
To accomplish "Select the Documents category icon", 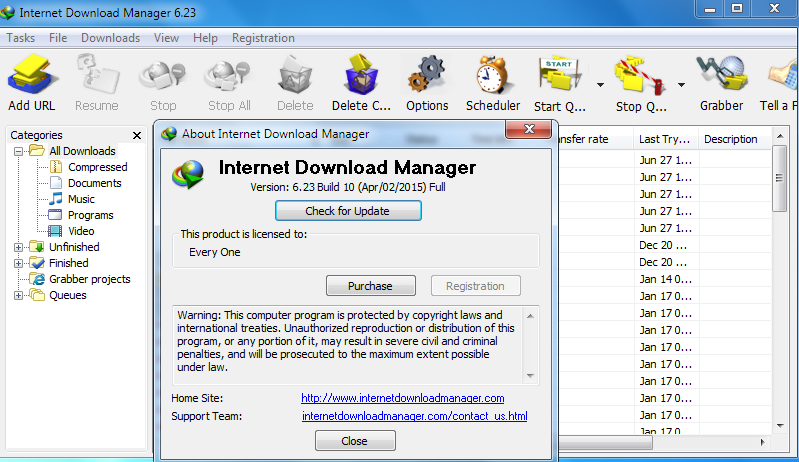I will [x=56, y=183].
